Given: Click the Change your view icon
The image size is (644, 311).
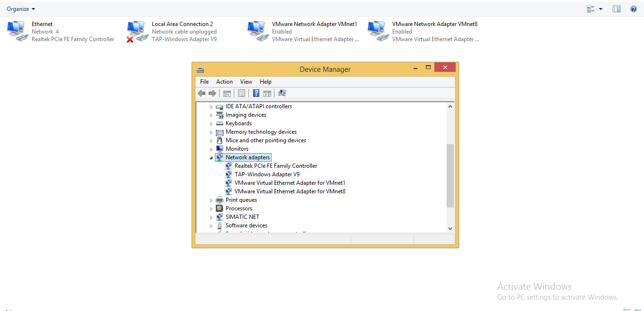Looking at the screenshot, I should tap(591, 9).
